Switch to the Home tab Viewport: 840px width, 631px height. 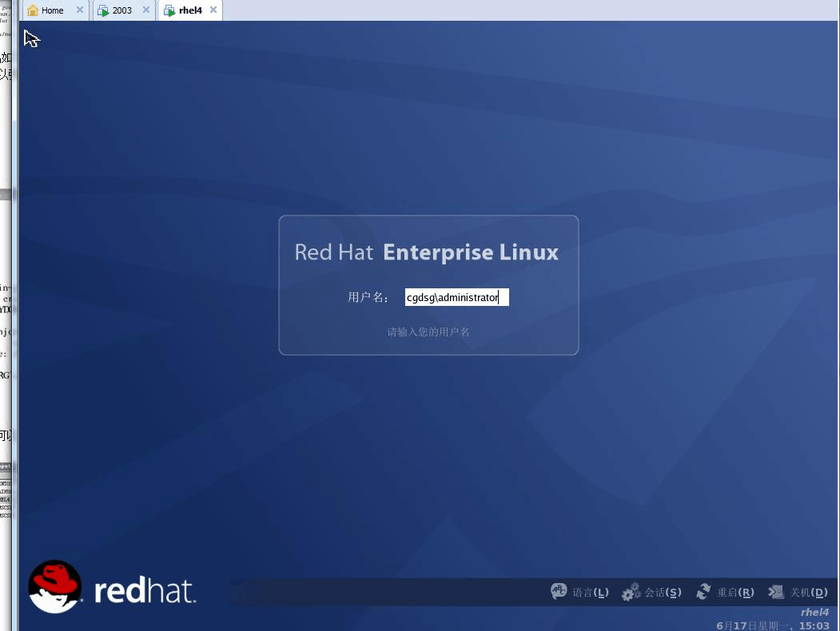click(53, 10)
